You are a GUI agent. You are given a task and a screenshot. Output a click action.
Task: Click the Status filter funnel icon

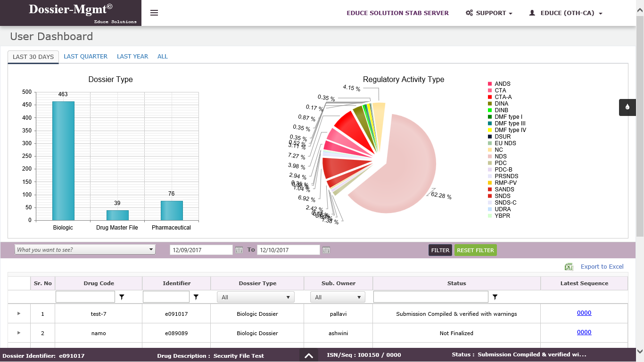(x=495, y=297)
